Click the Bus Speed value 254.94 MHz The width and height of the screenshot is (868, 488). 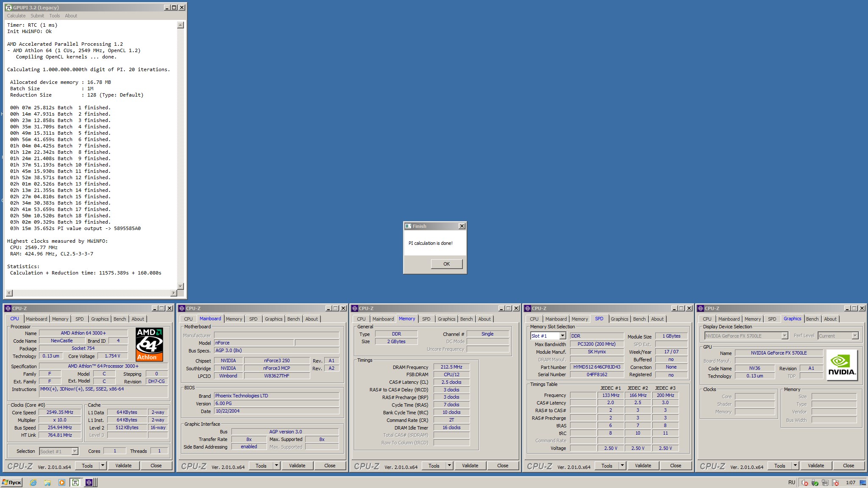click(60, 427)
